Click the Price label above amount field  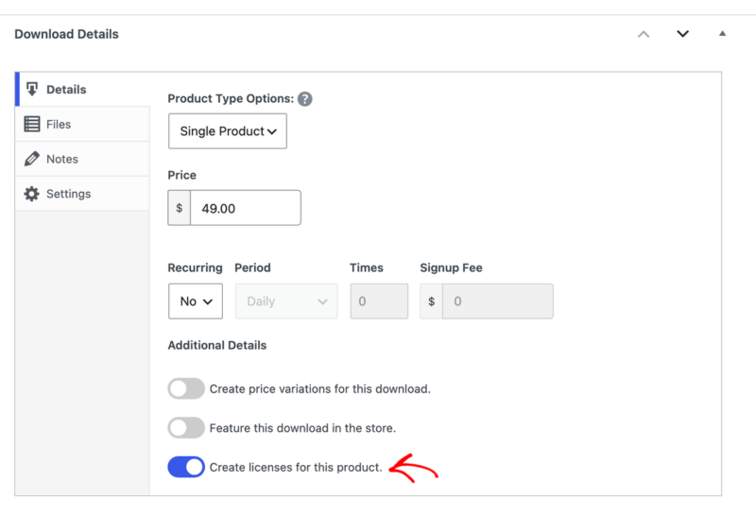(181, 175)
